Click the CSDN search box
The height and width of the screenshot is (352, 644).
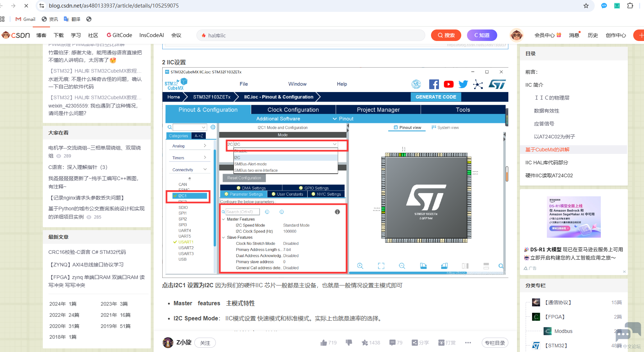pos(311,35)
